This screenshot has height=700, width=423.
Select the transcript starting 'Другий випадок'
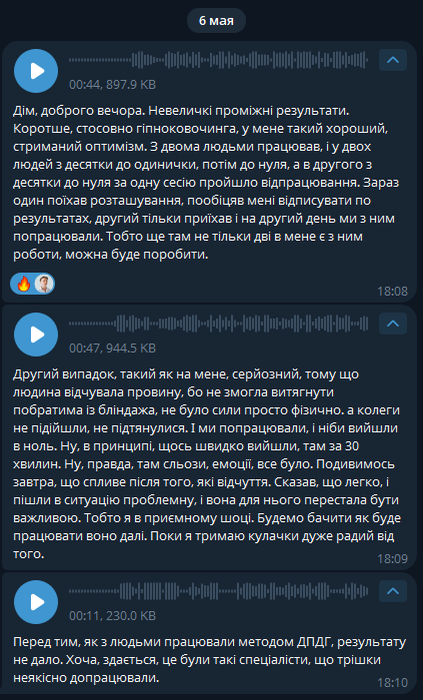[207, 464]
